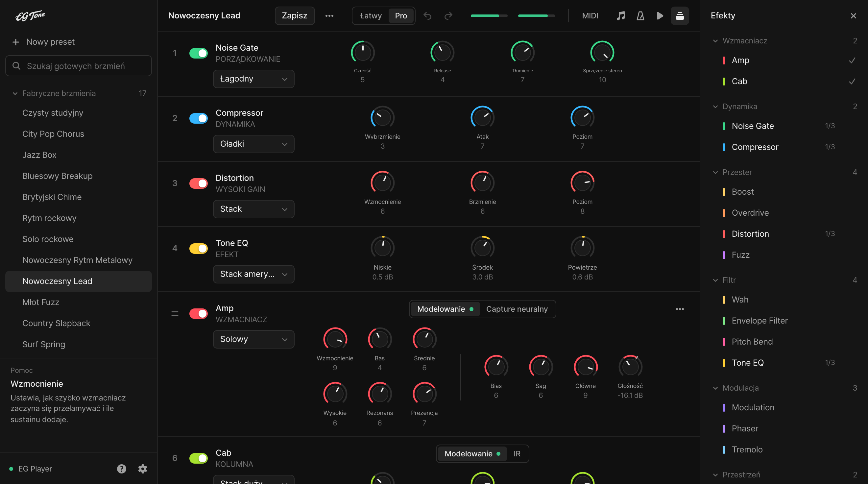The image size is (868, 484).
Task: Open the help question mark icon
Action: [x=122, y=469]
